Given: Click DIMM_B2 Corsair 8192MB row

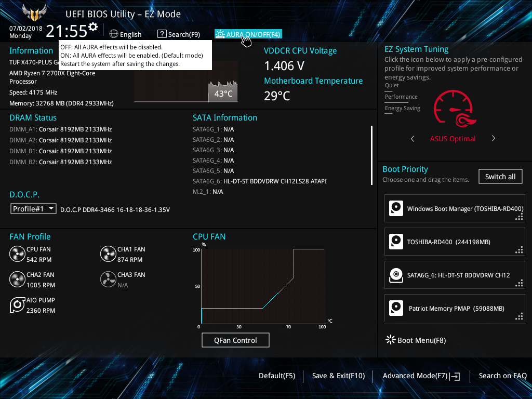Looking at the screenshot, I should click(61, 162).
